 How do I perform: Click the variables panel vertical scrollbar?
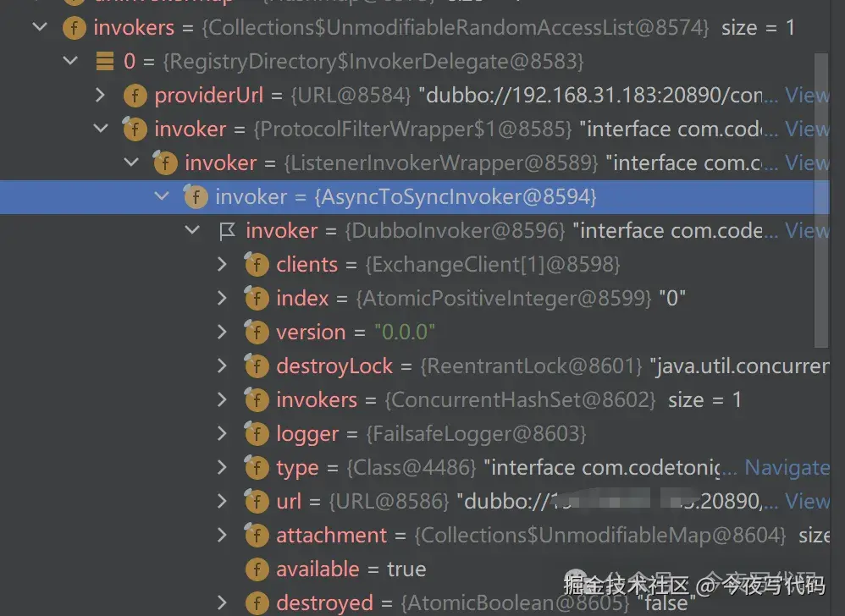coord(820,201)
